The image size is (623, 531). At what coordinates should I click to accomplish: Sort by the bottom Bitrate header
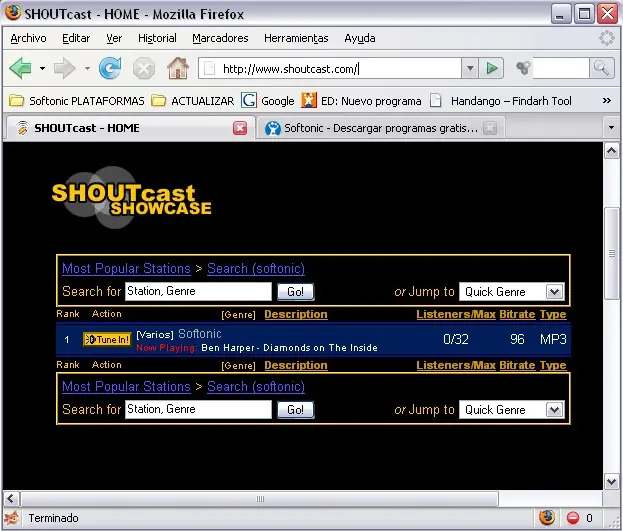[x=517, y=365]
